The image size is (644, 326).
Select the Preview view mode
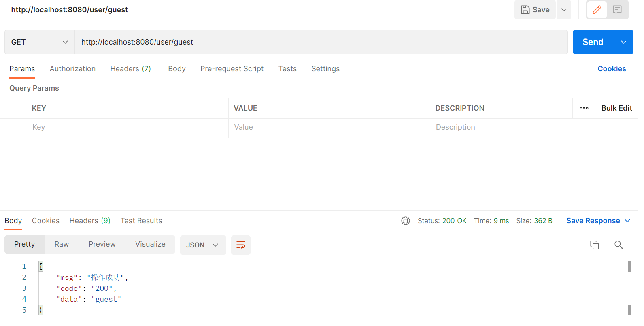point(102,244)
